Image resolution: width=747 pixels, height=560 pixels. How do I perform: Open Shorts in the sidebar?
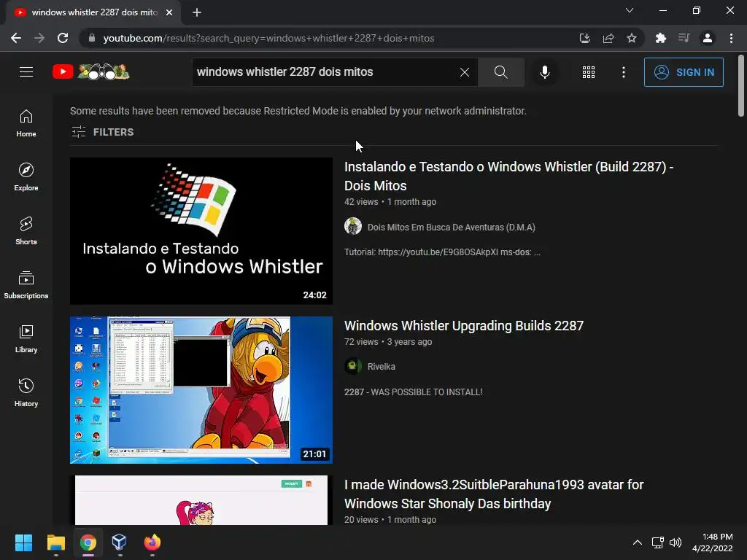pos(26,231)
